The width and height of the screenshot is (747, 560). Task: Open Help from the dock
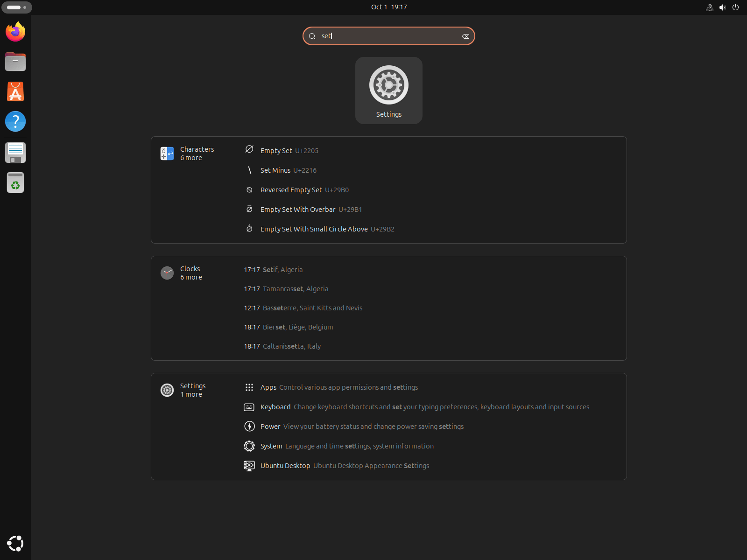(15, 121)
